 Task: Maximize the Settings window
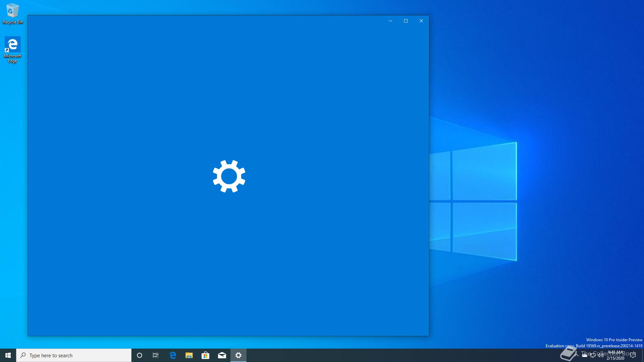tap(406, 21)
